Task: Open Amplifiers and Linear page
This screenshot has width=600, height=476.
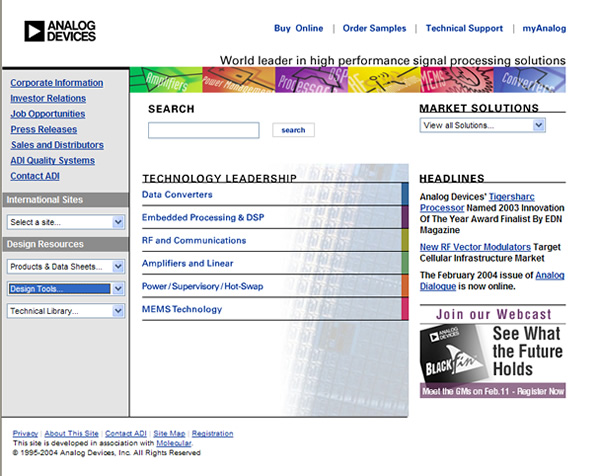Action: coord(188,263)
